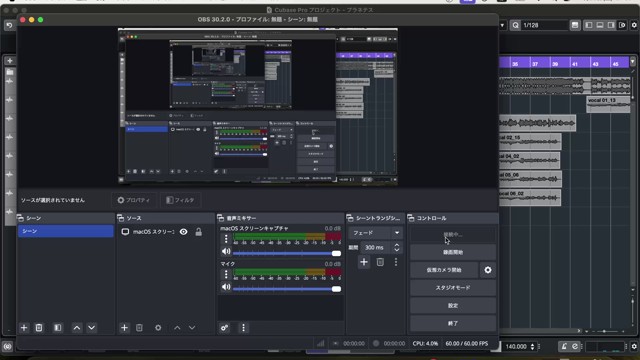
Task: Open transition properties three-dot menu
Action: tap(396, 262)
